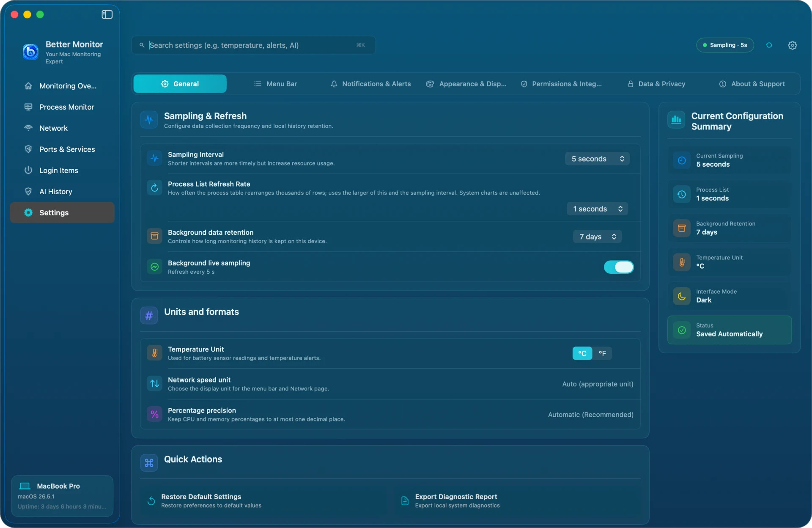Click the Interface Mode Dark summary card
The image size is (812, 528).
tap(730, 296)
